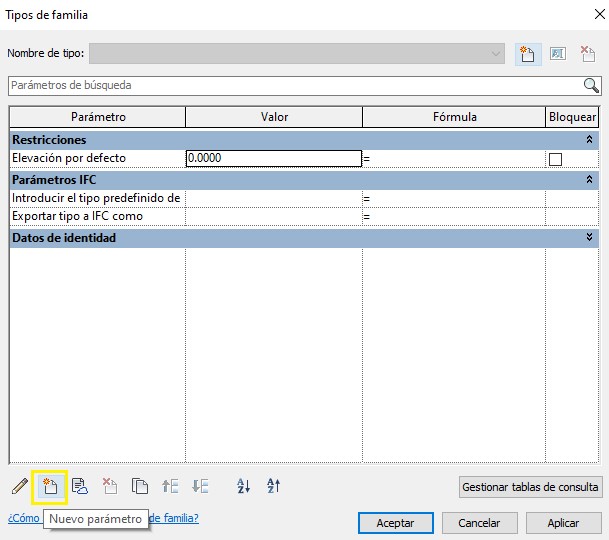Click the Elevación por defecto value field
Screen dimensions: 609x540
(x=273, y=158)
